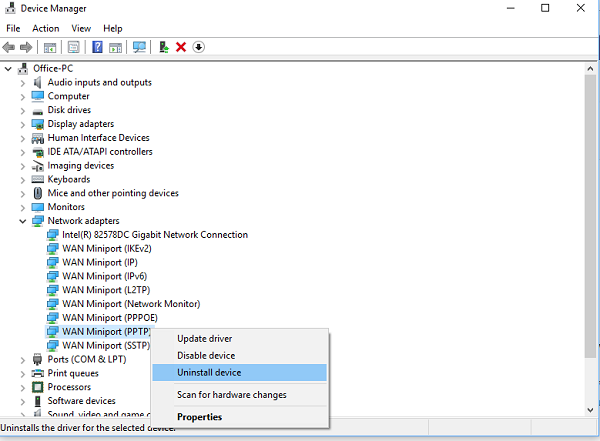
Task: Expand the Keyboards category
Action: 23,180
